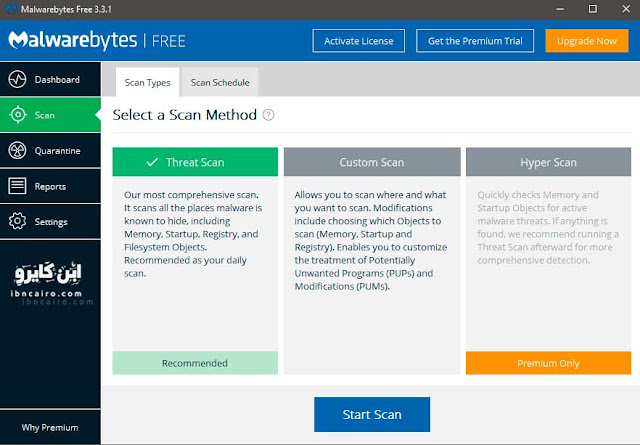Viewport: 640px width, 445px height.
Task: Click the Why Premium link
Action: click(50, 427)
